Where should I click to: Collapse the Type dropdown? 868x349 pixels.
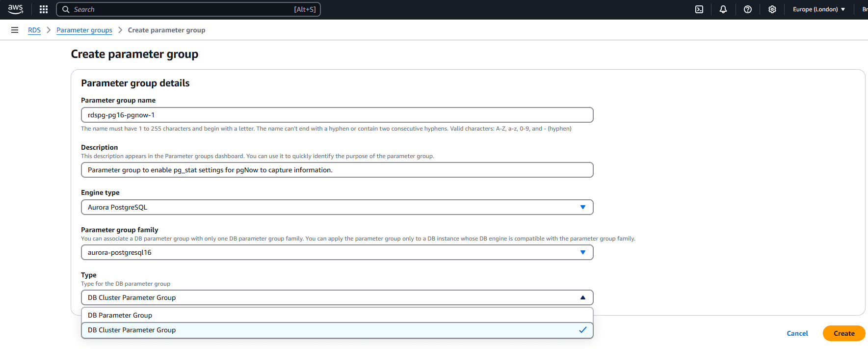[x=337, y=297]
